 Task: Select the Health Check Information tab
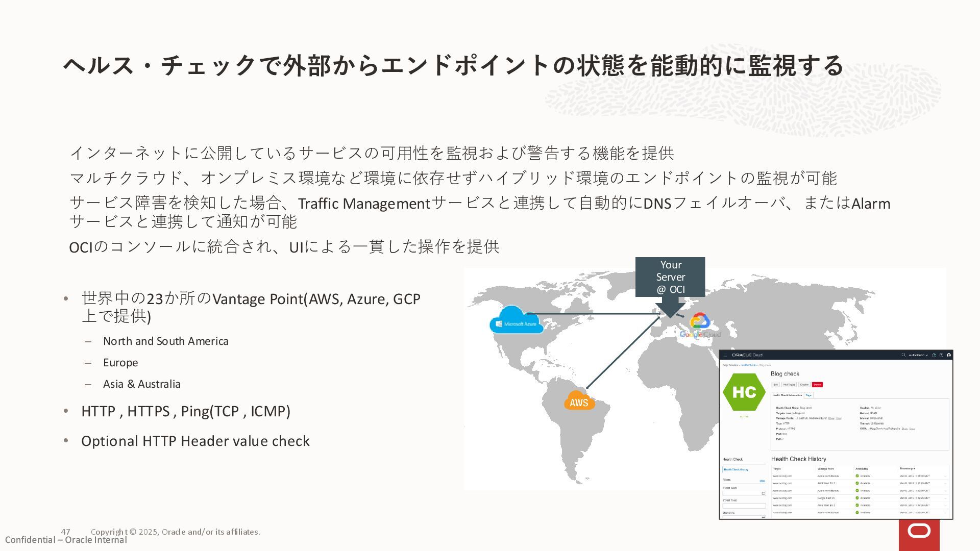787,395
